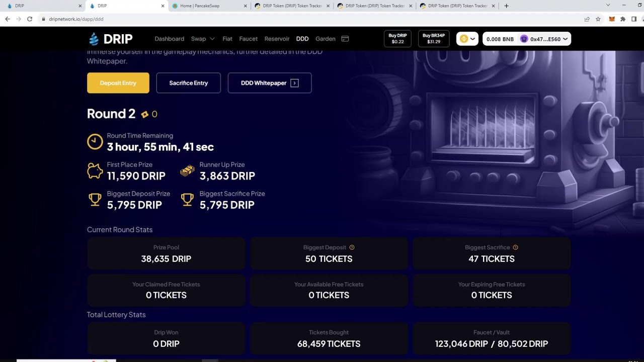Reload the page with the refresh icon
The image size is (644, 362).
pyautogui.click(x=30, y=19)
